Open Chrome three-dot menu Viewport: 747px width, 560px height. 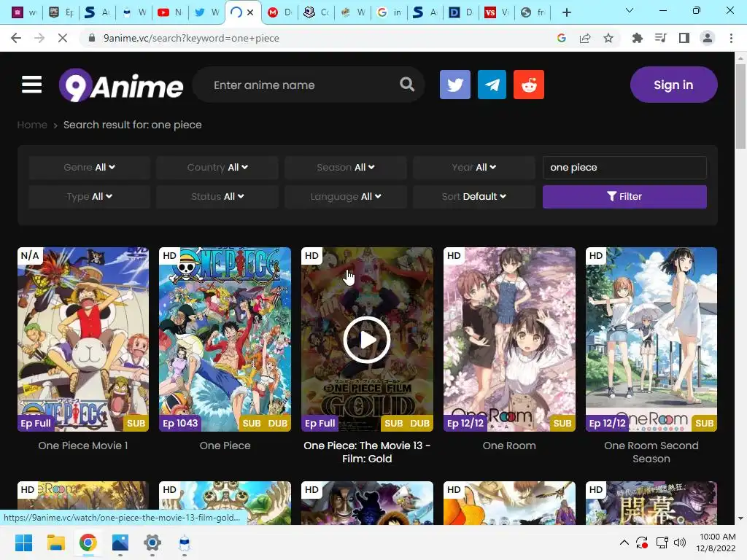(731, 38)
